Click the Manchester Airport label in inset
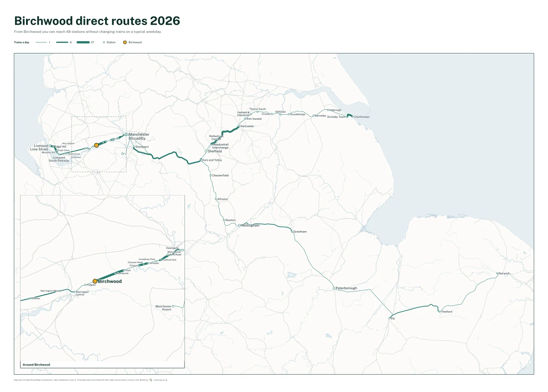Image resolution: width=548 pixels, height=392 pixels. point(163,308)
